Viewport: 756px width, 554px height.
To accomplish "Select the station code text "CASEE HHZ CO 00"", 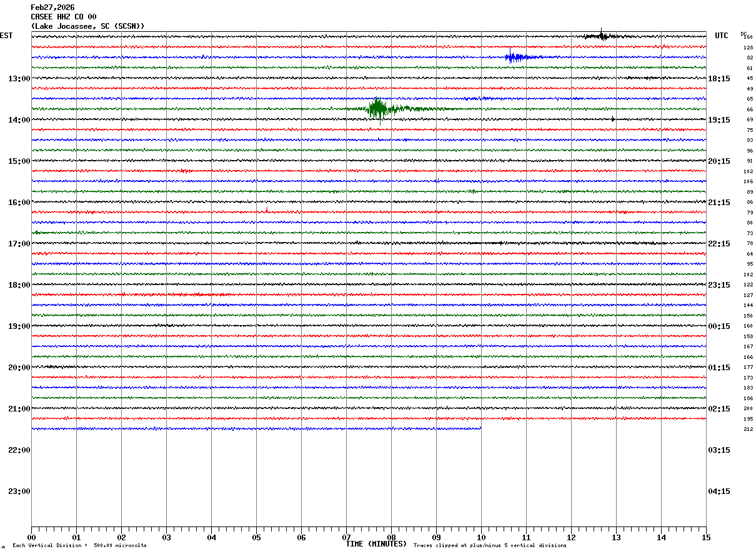I will click(x=64, y=17).
